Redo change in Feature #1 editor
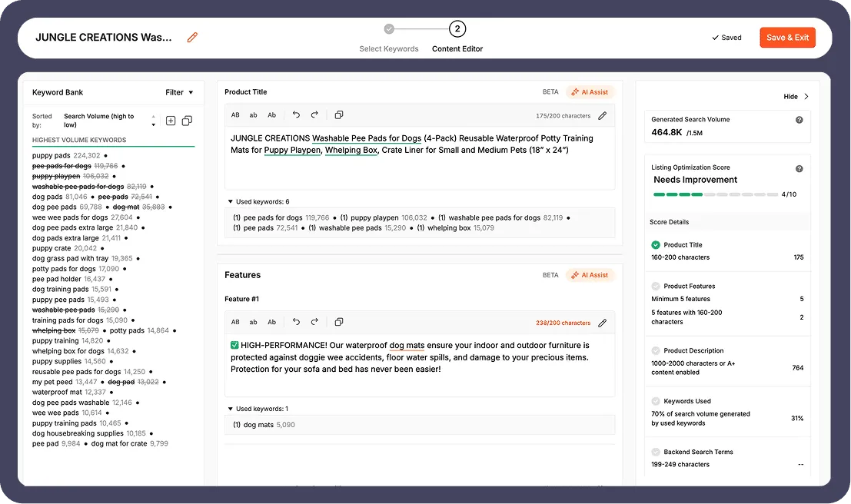This screenshot has width=851, height=504. click(x=314, y=322)
